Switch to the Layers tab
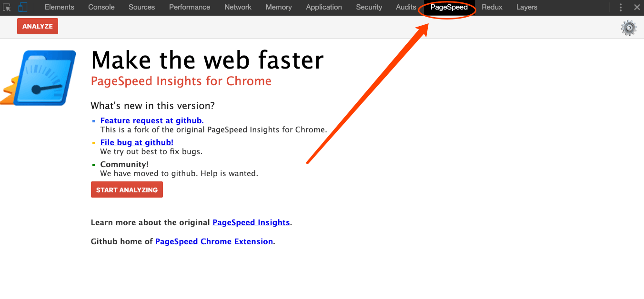Image resolution: width=644 pixels, height=299 pixels. (x=527, y=7)
